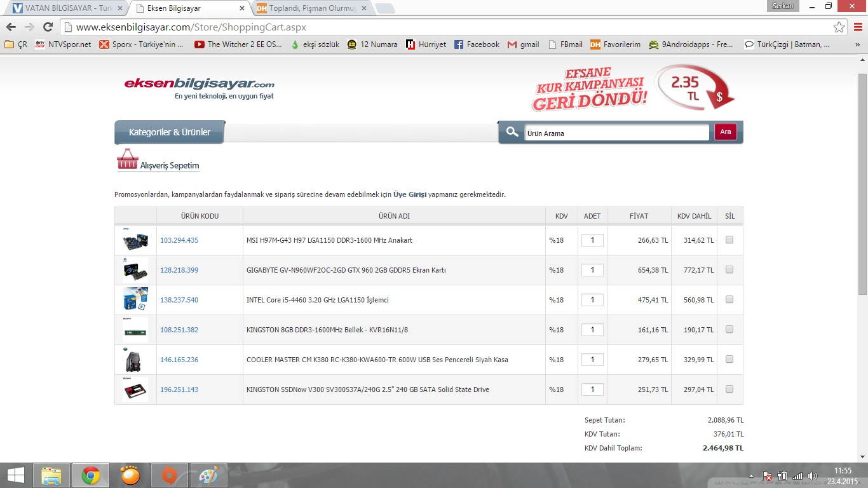Viewport: 868px width, 488px height.
Task: Edit quantity field for KINGSTON SSDNow V300
Action: click(592, 390)
